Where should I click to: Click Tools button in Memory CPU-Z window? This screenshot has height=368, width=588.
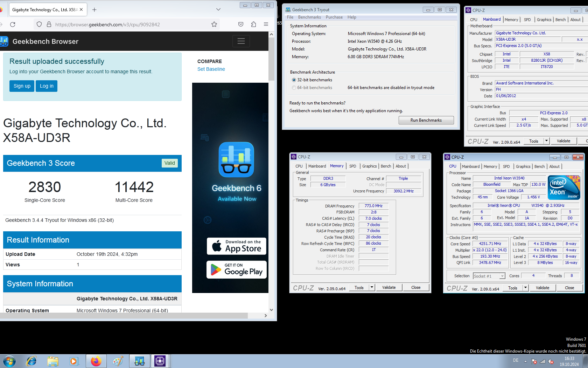click(x=359, y=287)
